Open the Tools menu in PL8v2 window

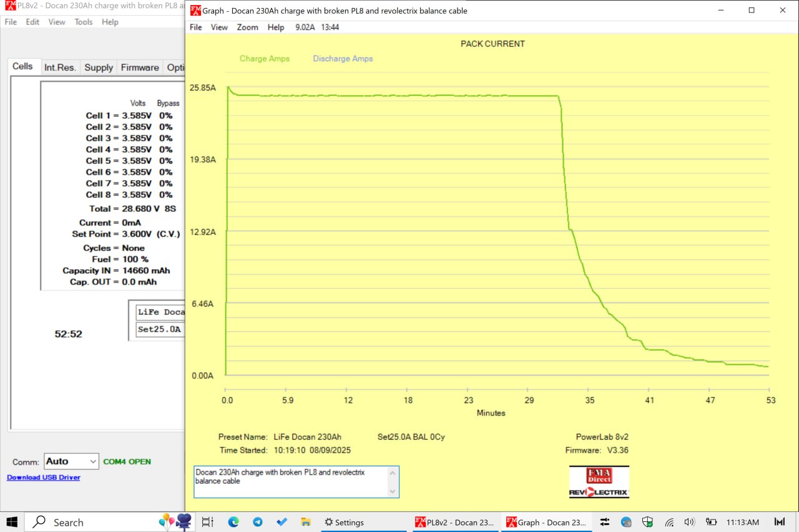coord(84,22)
